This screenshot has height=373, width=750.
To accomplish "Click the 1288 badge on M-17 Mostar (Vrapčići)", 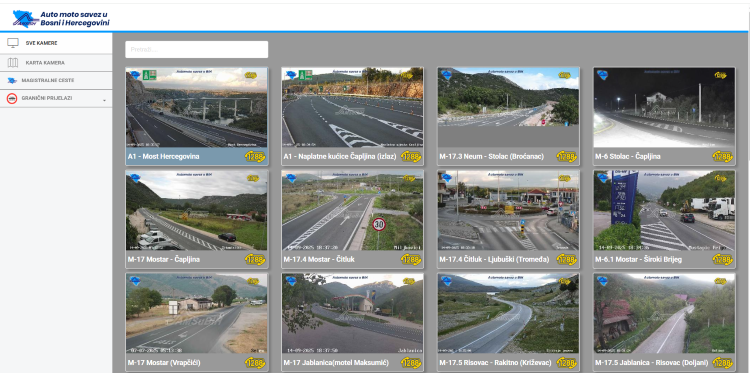I will point(255,363).
